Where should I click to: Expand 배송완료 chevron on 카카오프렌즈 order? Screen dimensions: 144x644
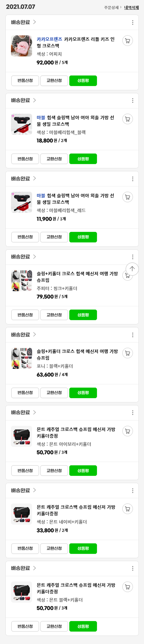(35, 22)
